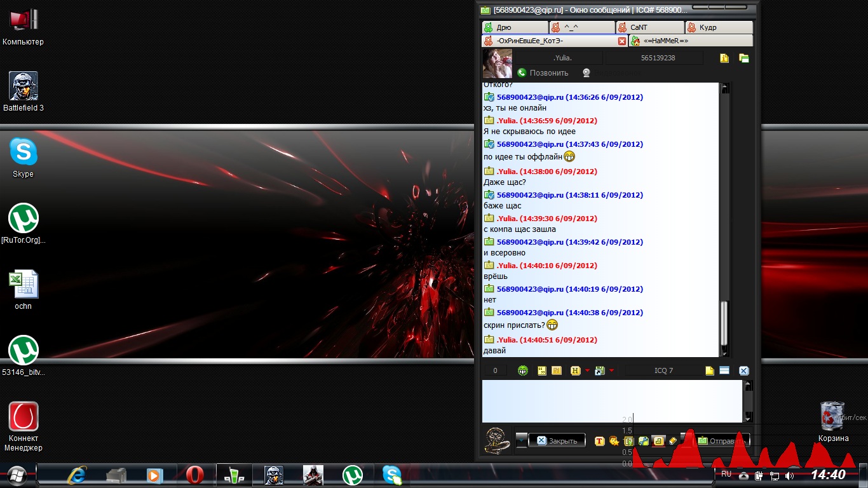Image resolution: width=868 pixels, height=488 pixels.
Task: Expand the send file dropdown arrow
Action: 611,370
